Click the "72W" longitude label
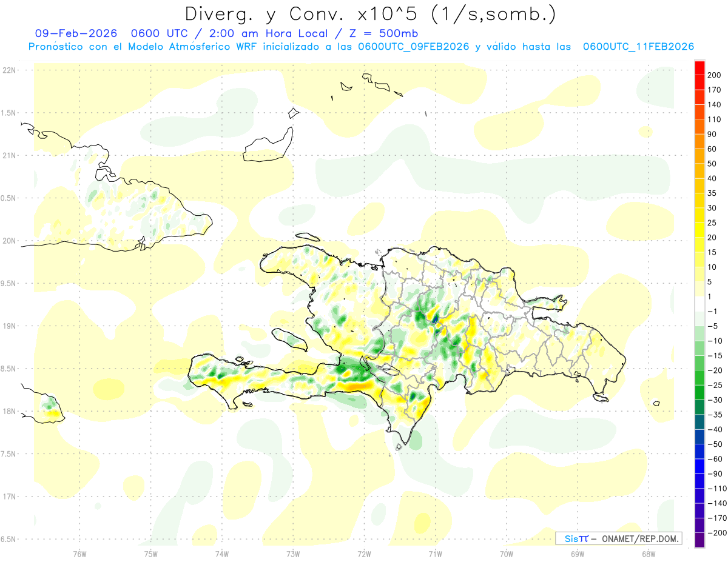 tap(363, 554)
